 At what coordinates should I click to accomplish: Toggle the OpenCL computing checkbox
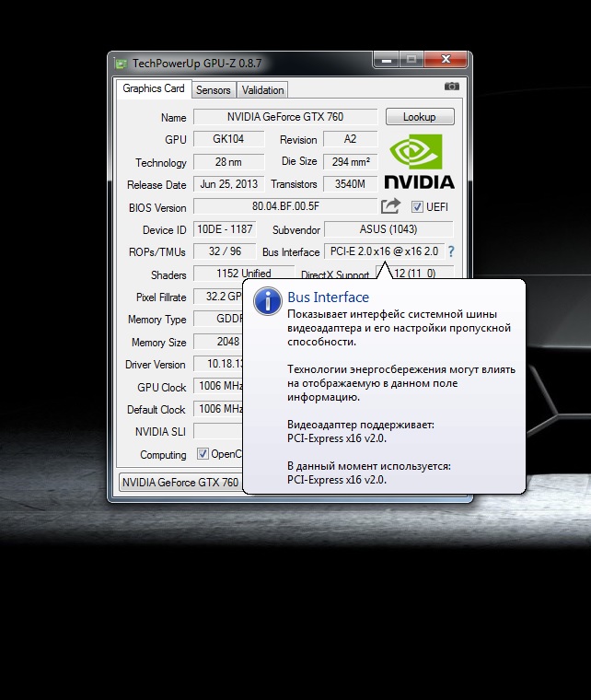point(203,453)
